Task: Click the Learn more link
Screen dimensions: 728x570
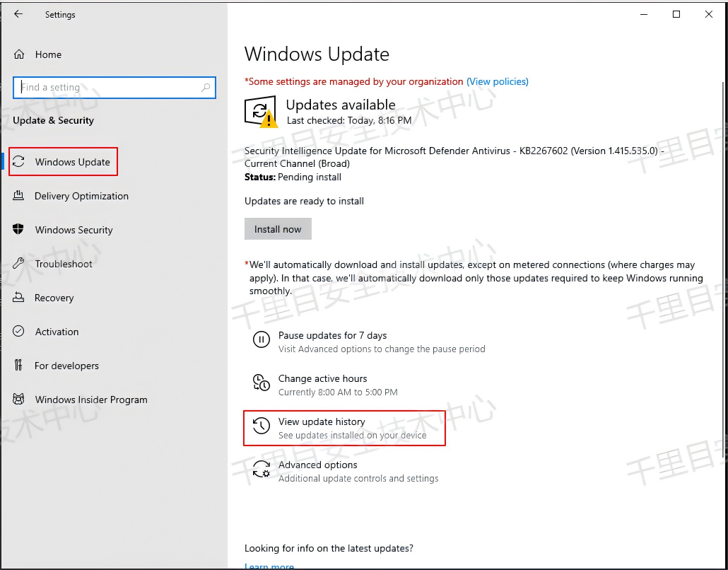Action: pos(269,566)
